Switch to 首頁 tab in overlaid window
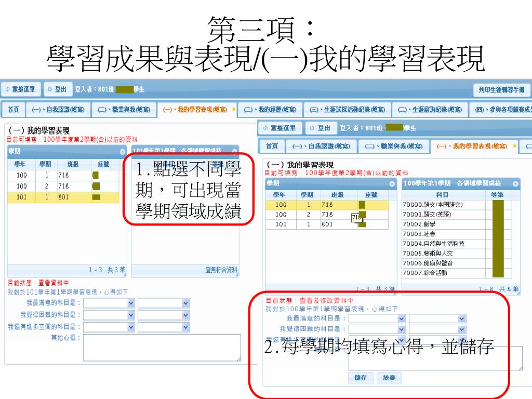 click(x=271, y=146)
